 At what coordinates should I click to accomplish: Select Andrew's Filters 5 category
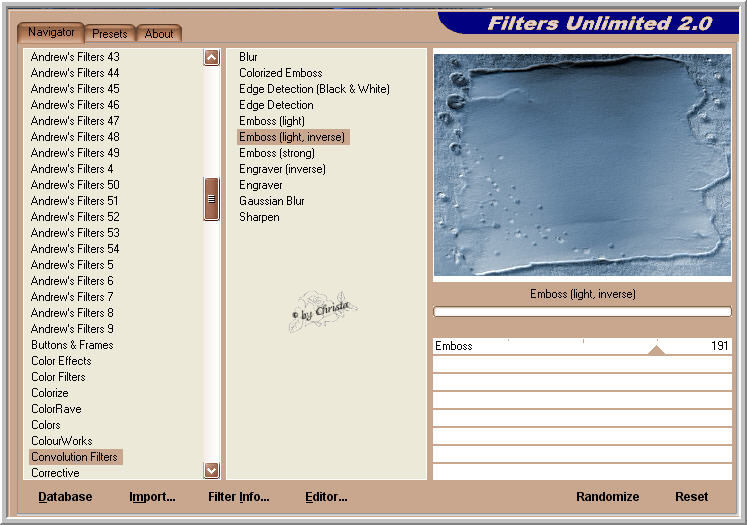point(72,265)
